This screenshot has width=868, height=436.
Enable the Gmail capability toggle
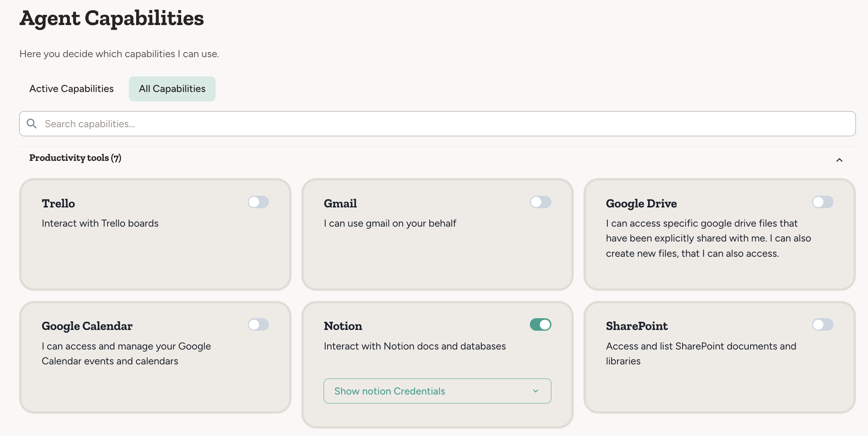540,202
